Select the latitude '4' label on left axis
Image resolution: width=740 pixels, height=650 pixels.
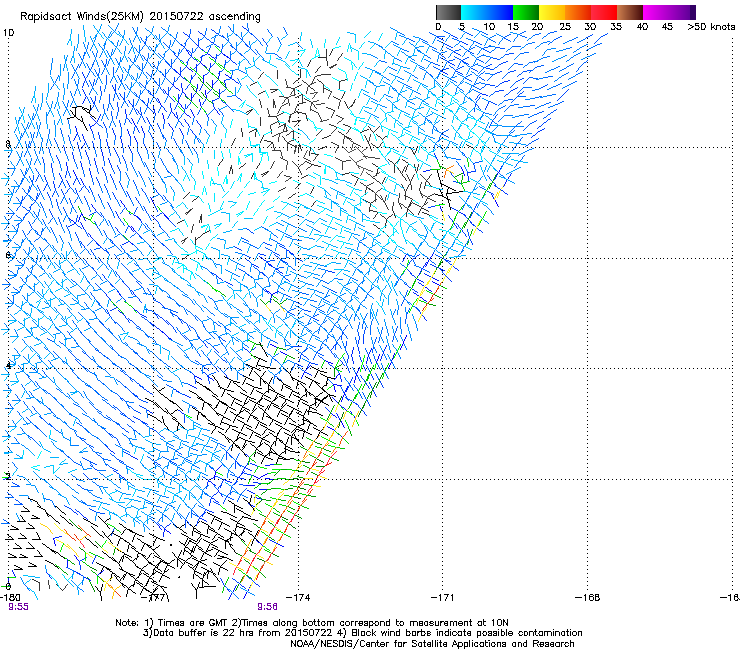(x=8, y=365)
